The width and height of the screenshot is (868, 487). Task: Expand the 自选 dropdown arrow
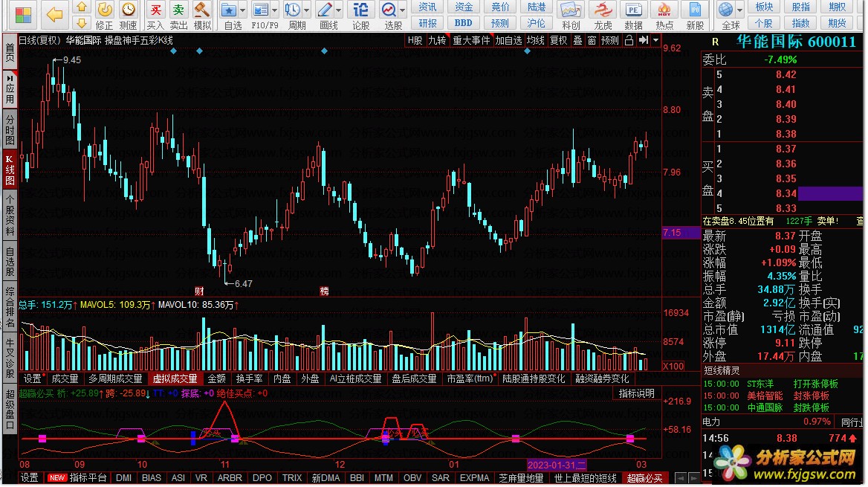coord(242,10)
